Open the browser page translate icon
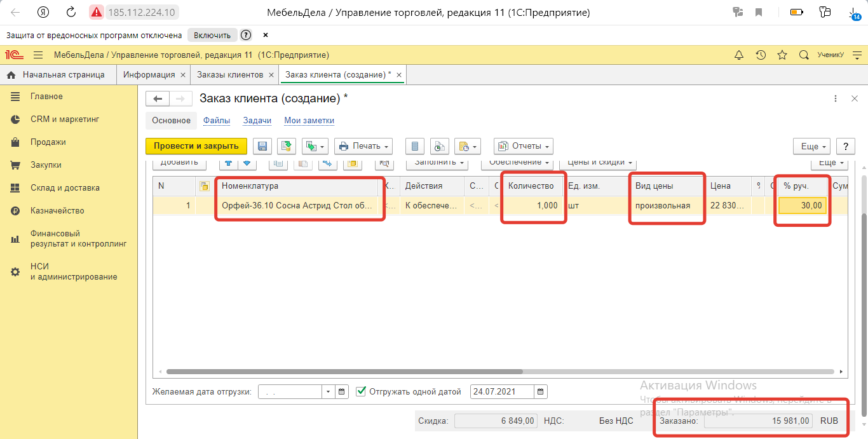 pos(738,12)
